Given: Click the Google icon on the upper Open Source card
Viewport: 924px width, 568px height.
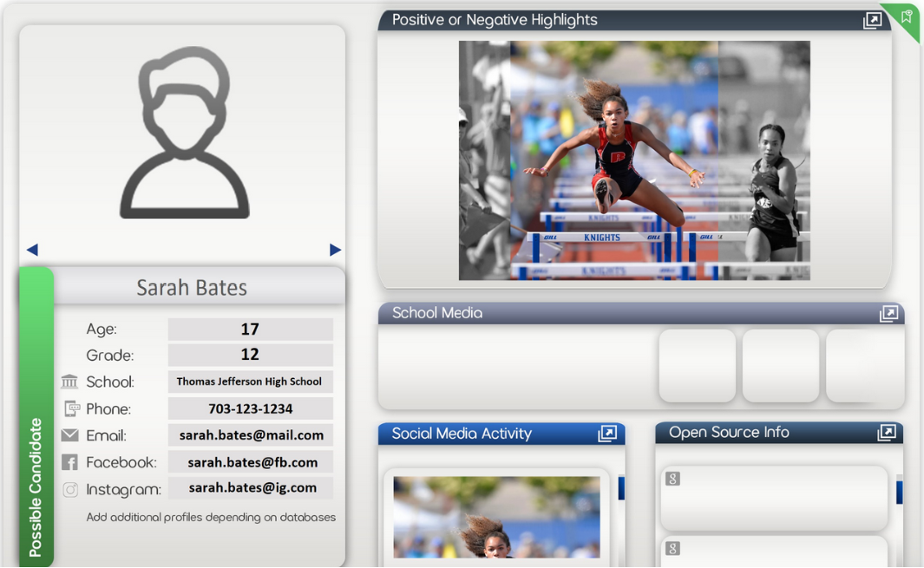Looking at the screenshot, I should pyautogui.click(x=672, y=479).
